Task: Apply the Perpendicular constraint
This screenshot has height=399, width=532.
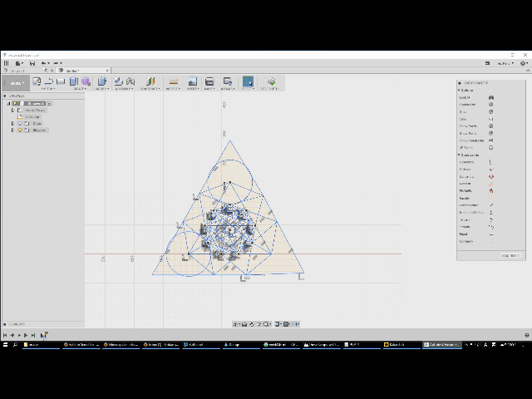Action: click(x=491, y=205)
